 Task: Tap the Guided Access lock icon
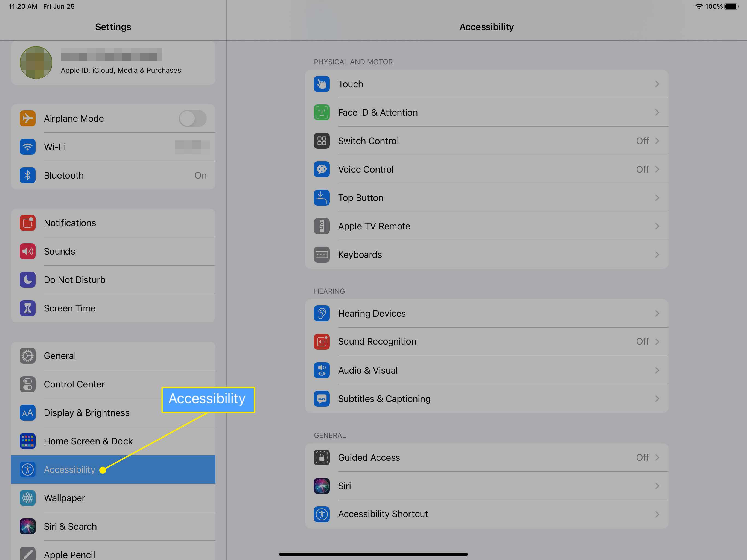point(322,457)
